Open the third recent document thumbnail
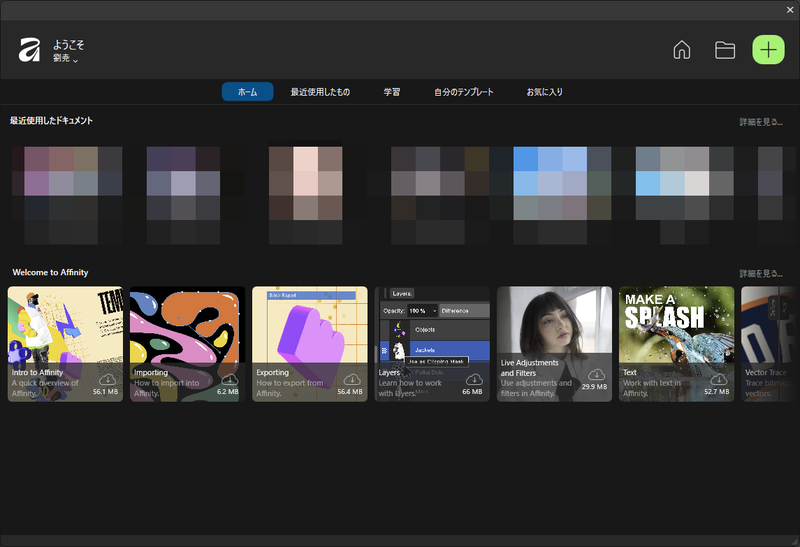Image resolution: width=800 pixels, height=547 pixels. pyautogui.click(x=306, y=195)
